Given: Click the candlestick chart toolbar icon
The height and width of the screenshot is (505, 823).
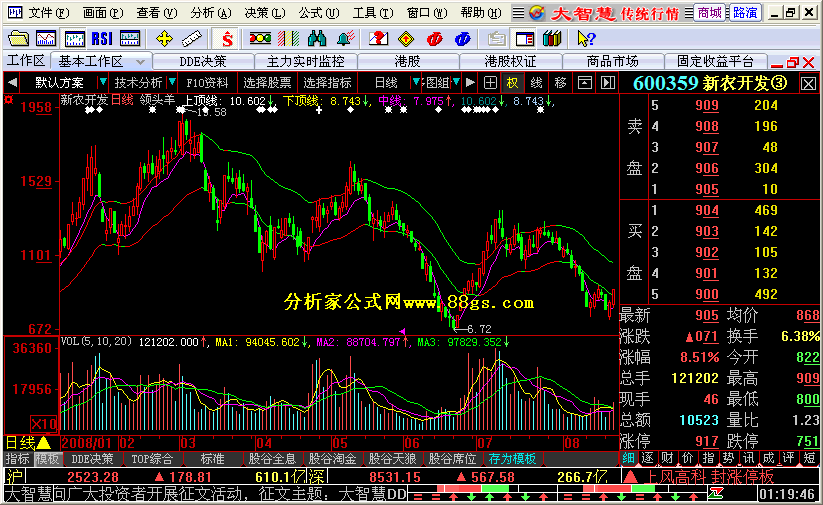Looking at the screenshot, I should (x=75, y=38).
